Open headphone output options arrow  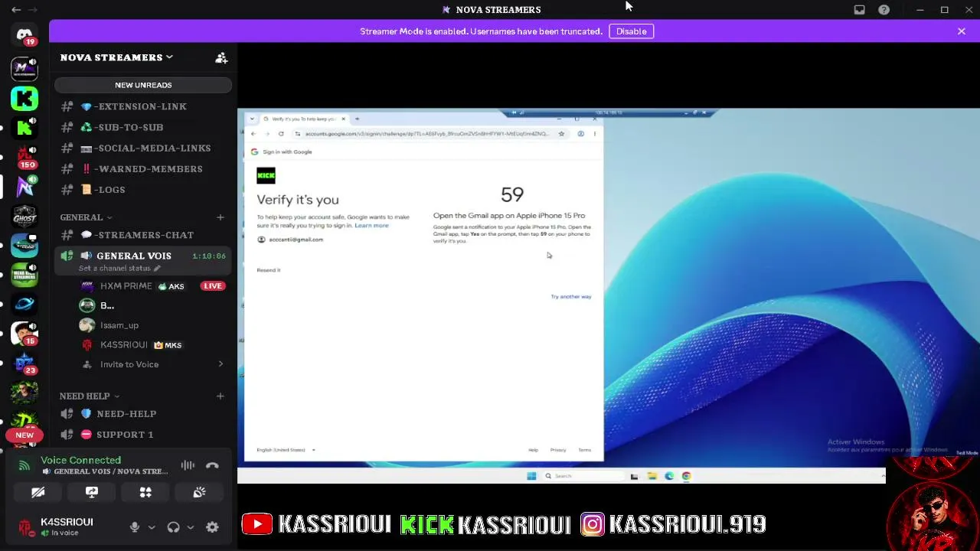tap(190, 527)
